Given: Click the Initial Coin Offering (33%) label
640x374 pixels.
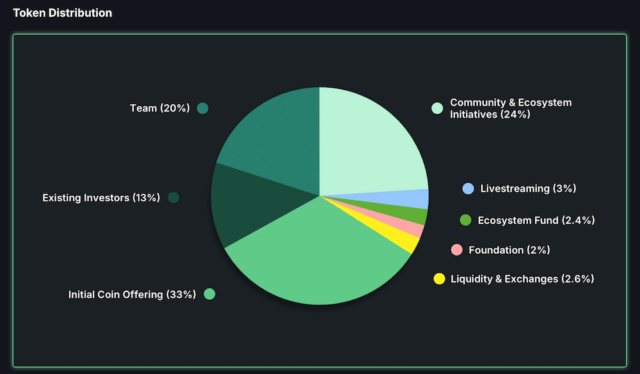Looking at the screenshot, I should [132, 294].
